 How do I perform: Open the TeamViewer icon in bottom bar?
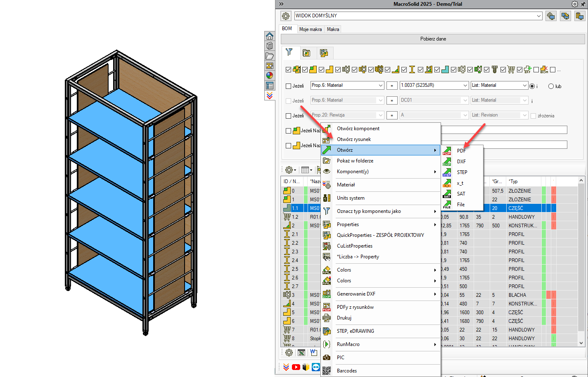[316, 367]
